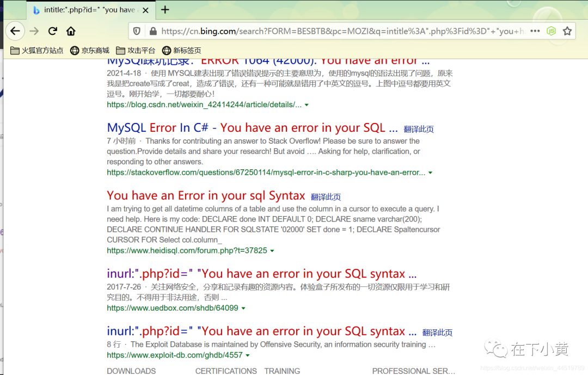
Task: Expand dropdown next to heidisql.com URL
Action: (272, 251)
